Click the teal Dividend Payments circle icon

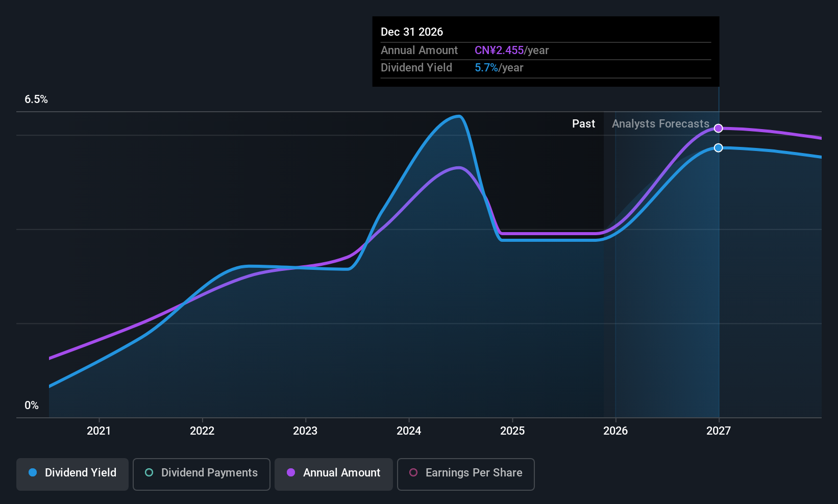tap(149, 473)
